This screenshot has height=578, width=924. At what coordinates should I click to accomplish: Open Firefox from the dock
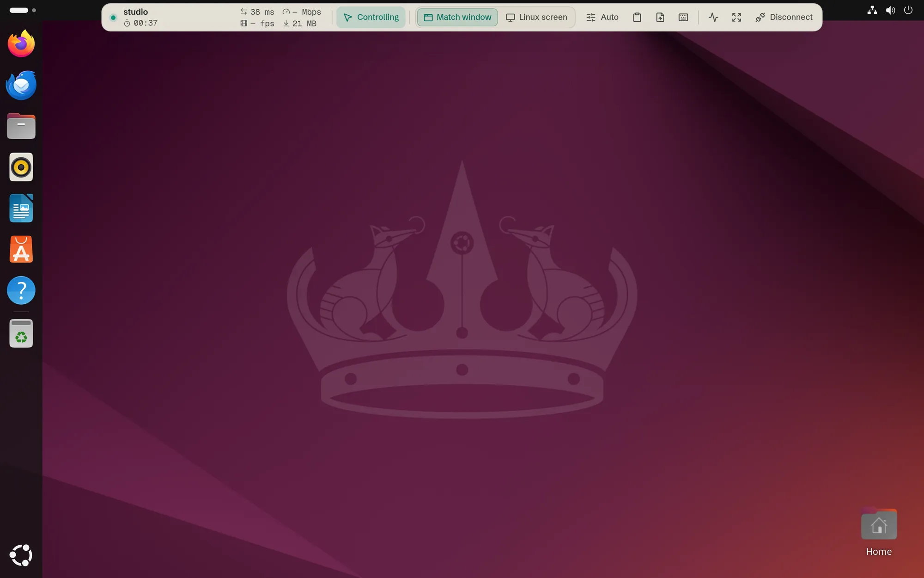[x=21, y=44]
